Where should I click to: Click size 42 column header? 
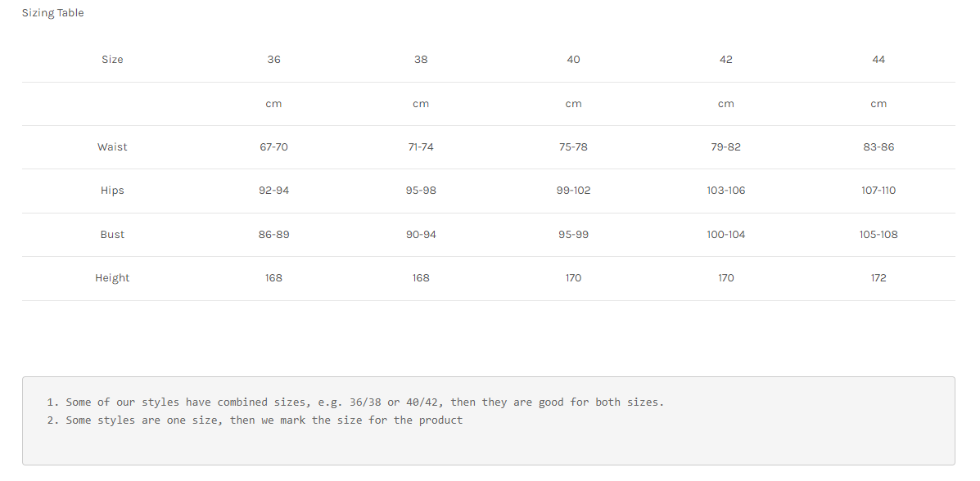[725, 60]
